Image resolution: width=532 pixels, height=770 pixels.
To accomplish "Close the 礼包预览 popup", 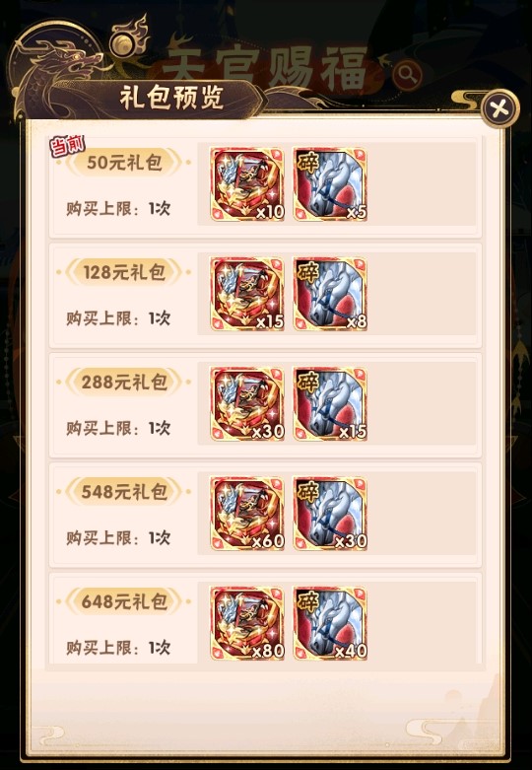I will coord(499,108).
